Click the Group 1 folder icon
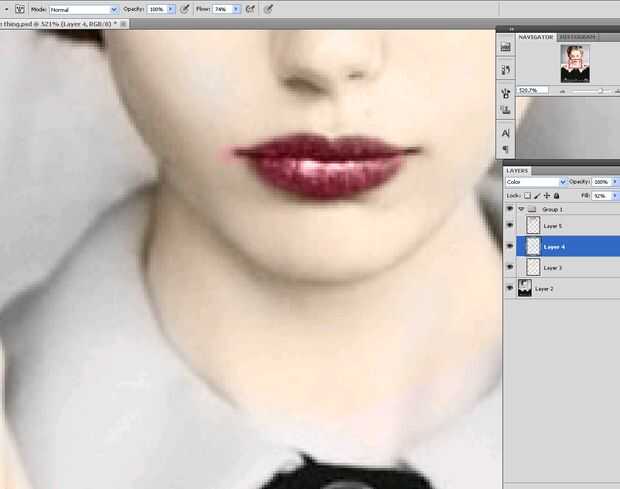The height and width of the screenshot is (489, 620). click(x=532, y=209)
